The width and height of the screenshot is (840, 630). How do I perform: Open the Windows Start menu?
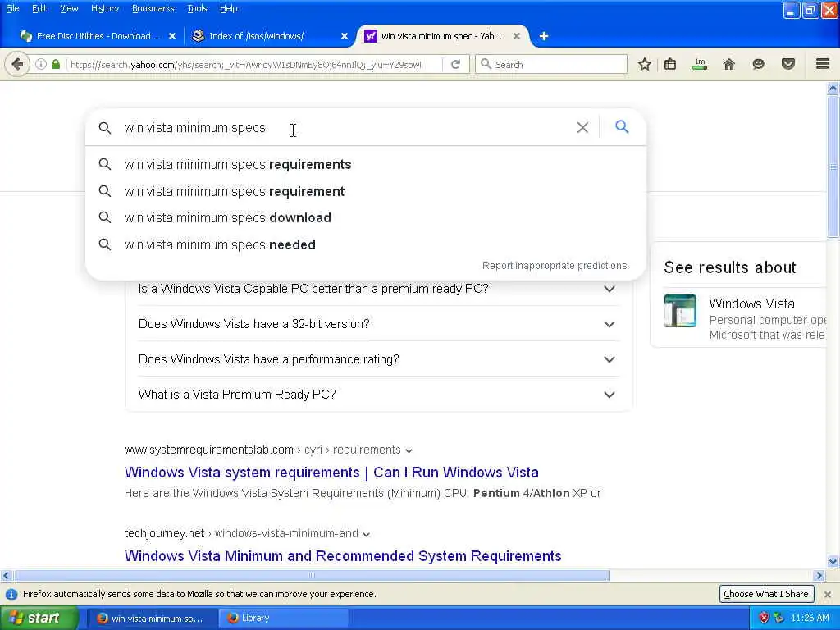click(39, 618)
